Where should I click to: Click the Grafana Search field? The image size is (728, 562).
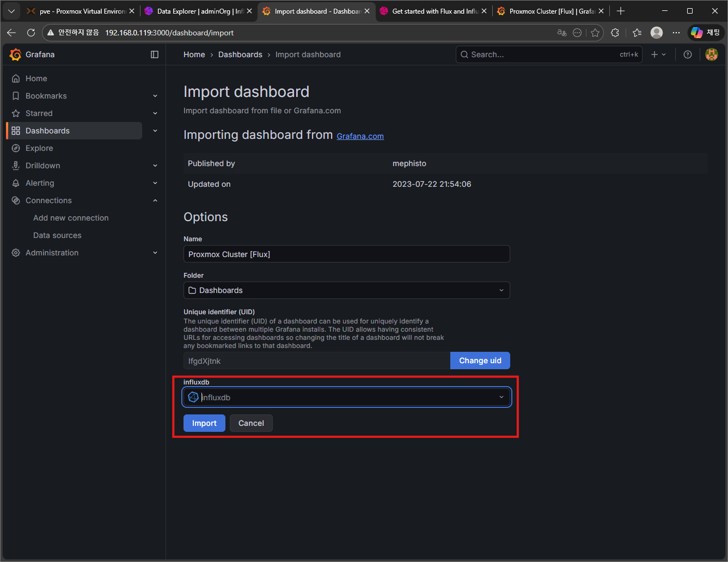click(x=549, y=54)
